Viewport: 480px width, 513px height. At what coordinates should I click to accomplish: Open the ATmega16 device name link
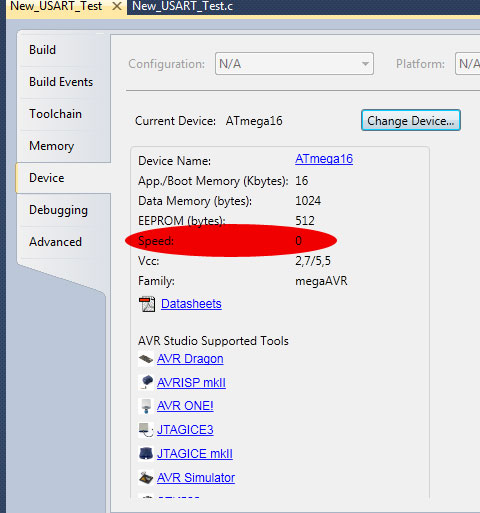[x=324, y=159]
